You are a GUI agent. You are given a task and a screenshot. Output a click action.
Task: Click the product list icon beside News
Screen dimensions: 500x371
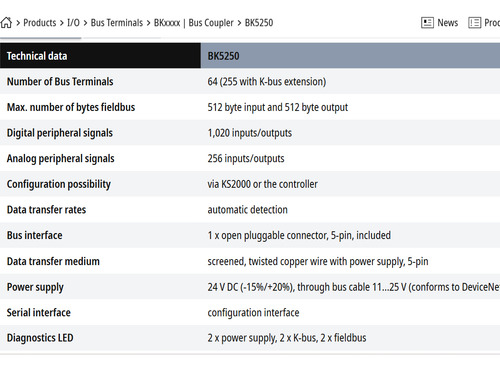click(474, 23)
